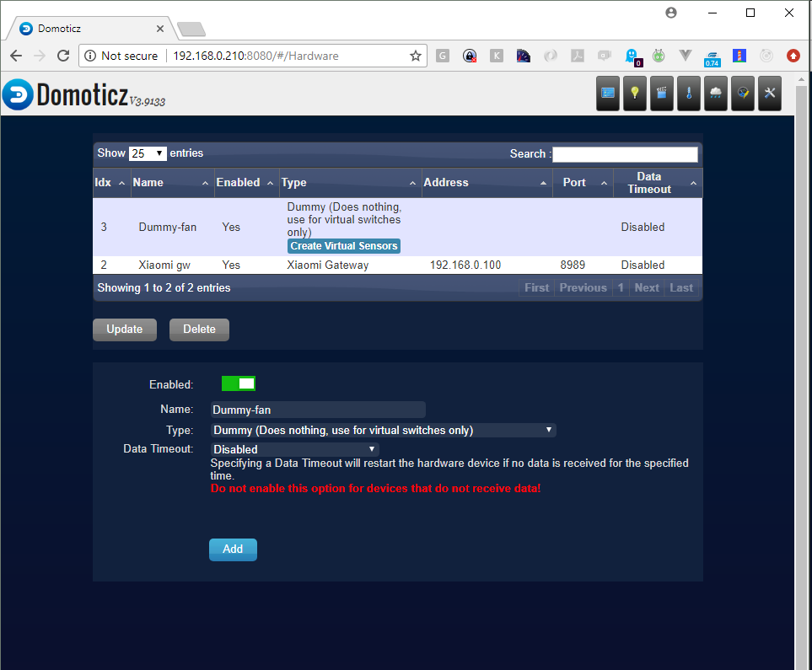Screen dimensions: 812x670
Task: Click the speedometer extension icon
Action: point(523,56)
